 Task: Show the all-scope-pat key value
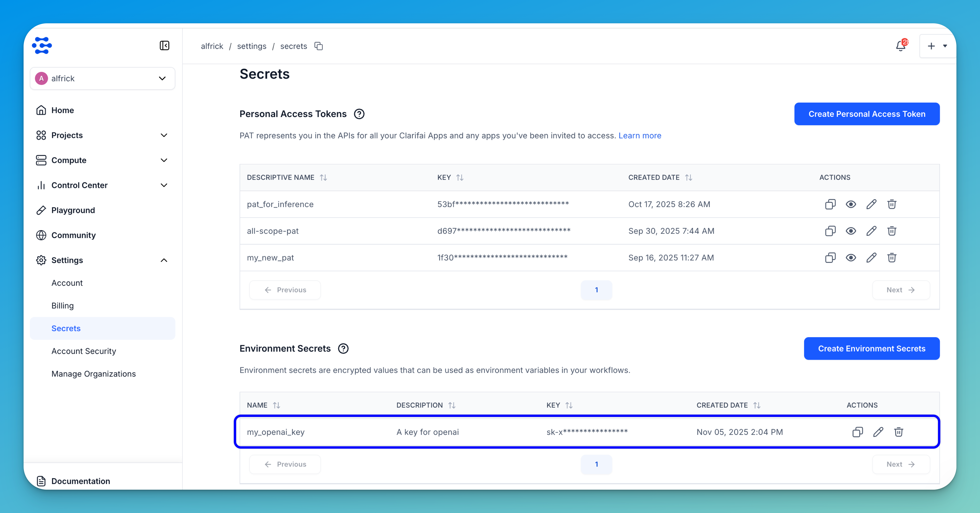pyautogui.click(x=851, y=231)
